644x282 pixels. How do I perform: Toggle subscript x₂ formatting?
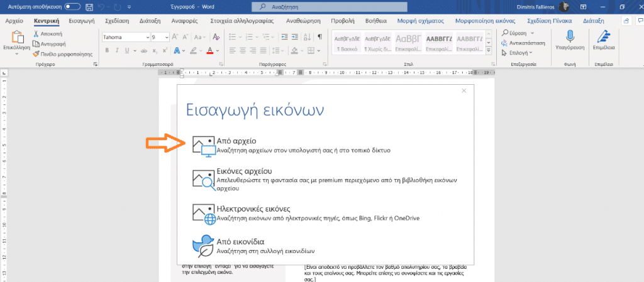pos(155,51)
